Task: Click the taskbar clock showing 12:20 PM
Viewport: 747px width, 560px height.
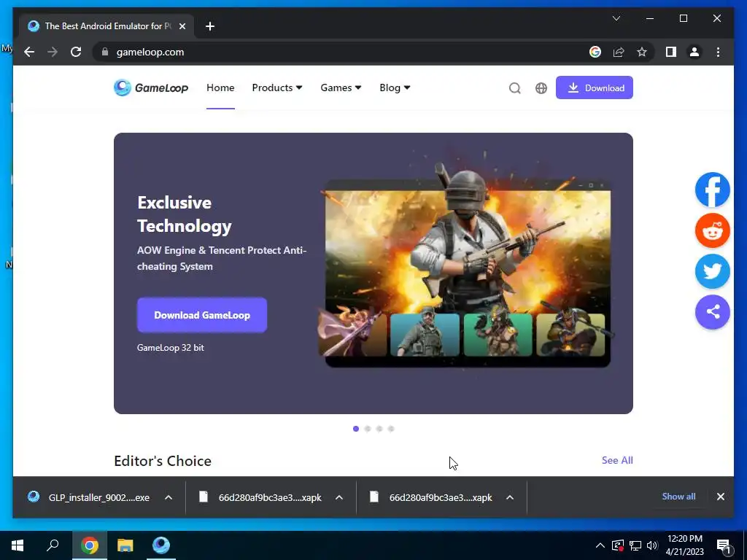Action: tap(684, 545)
